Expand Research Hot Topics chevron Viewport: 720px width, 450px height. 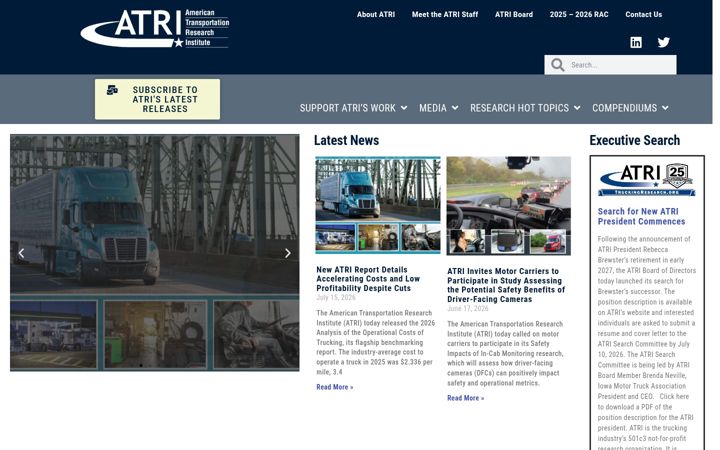tap(577, 108)
